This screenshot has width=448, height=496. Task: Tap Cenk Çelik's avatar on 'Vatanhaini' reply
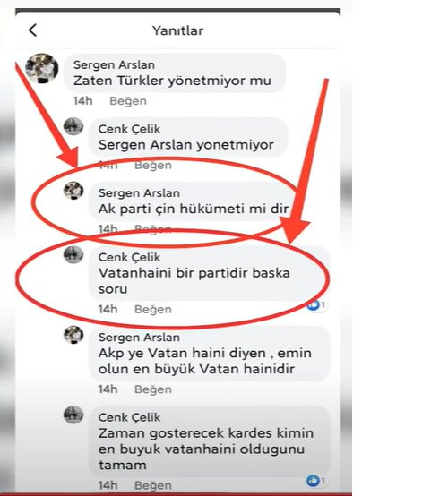[x=73, y=254]
